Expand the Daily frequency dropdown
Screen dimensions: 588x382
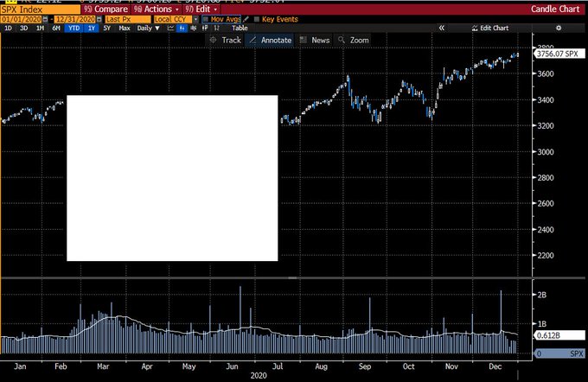point(147,28)
